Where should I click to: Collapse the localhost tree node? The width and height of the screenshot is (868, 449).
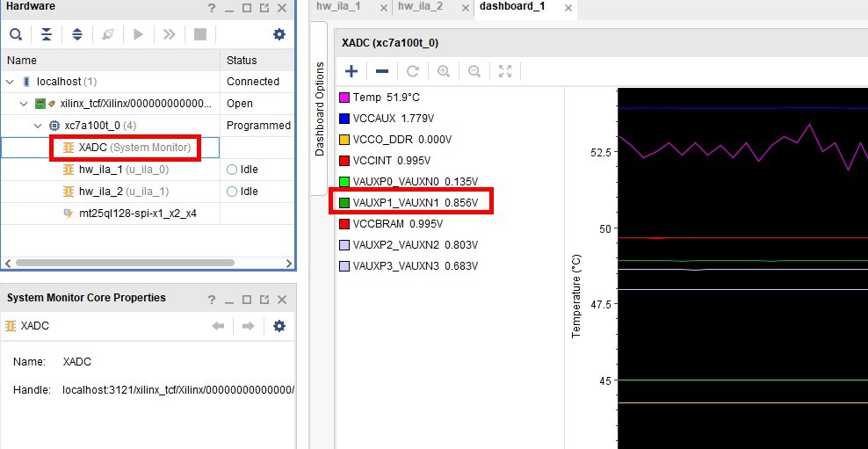coord(10,82)
